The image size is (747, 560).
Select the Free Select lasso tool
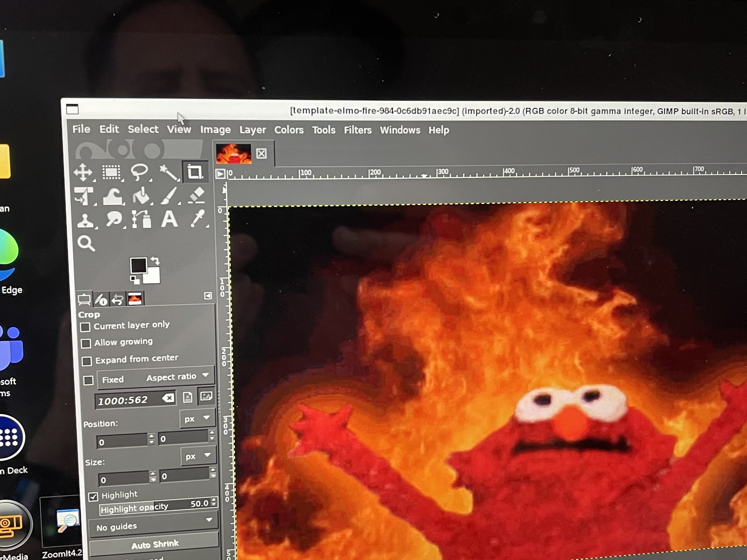point(139,172)
